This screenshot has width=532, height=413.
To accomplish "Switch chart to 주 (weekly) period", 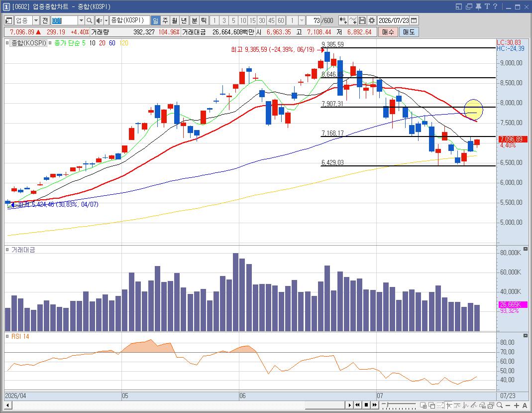I will 165,20.
